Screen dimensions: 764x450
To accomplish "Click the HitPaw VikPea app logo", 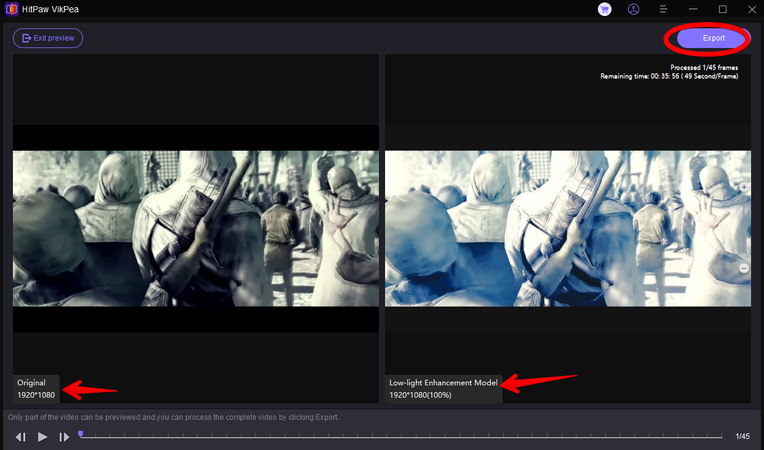I will tap(12, 9).
